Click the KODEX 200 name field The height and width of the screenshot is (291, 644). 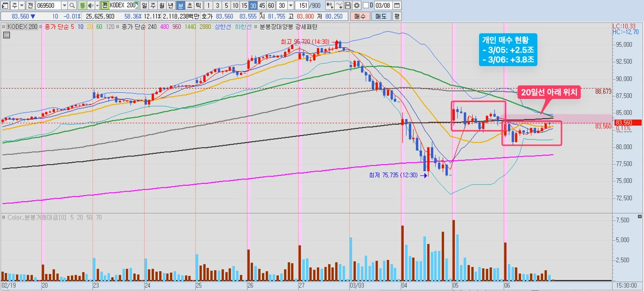coord(123,5)
